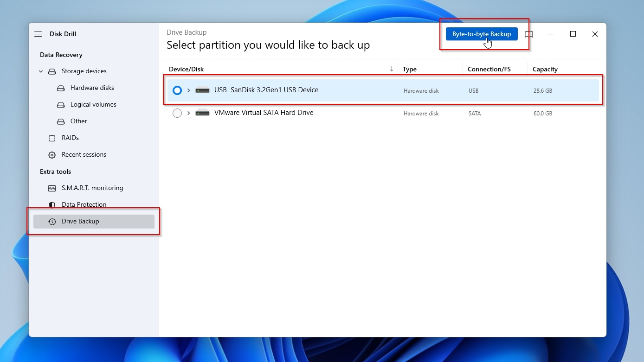Click the VMware Virtual SATA Hard Drive name
This screenshot has width=644, height=362.
click(264, 113)
